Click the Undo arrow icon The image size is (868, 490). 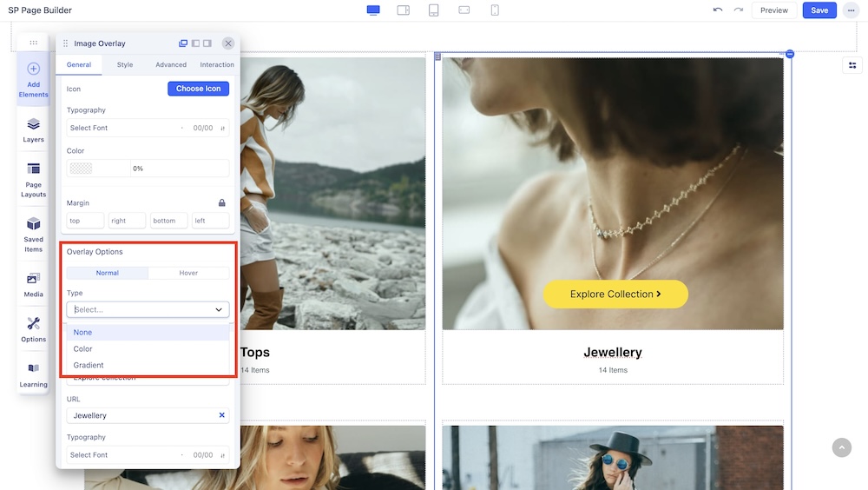[x=717, y=10]
